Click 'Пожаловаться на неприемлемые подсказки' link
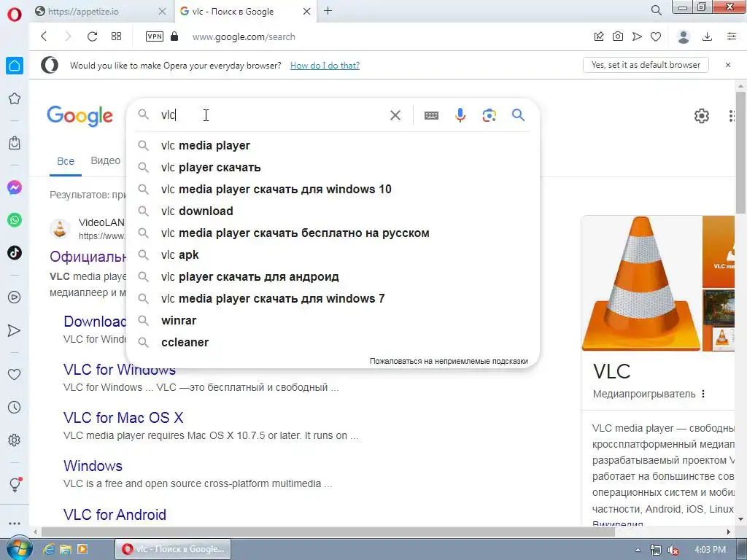This screenshot has height=560, width=747. tap(449, 361)
